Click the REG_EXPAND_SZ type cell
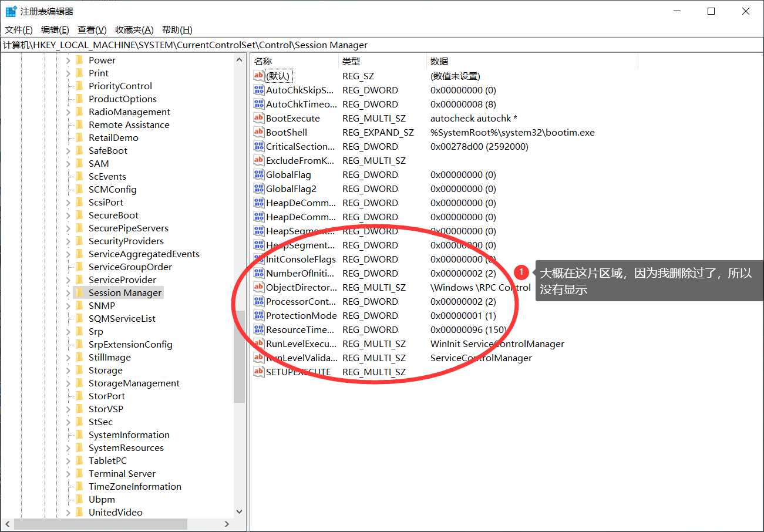 (378, 132)
